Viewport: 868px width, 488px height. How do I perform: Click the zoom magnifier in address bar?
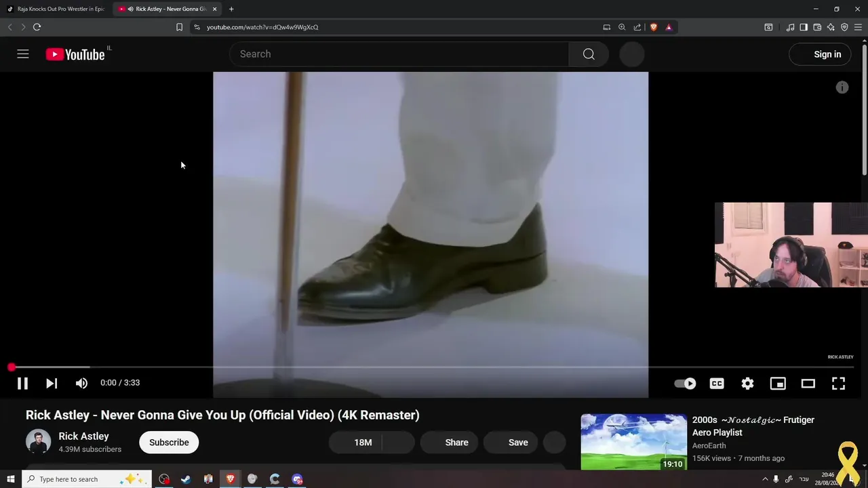coord(622,27)
